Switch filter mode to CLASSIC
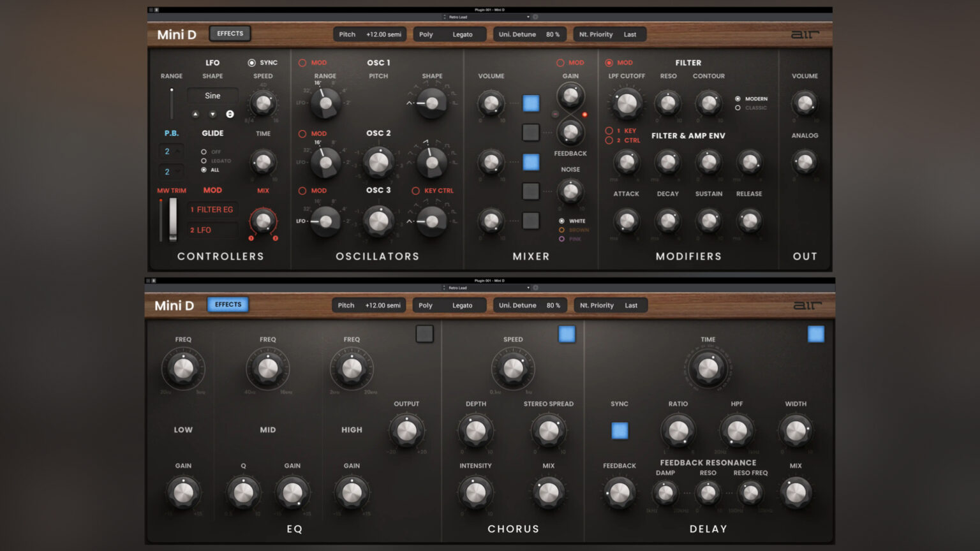This screenshot has height=551, width=980. pos(738,108)
